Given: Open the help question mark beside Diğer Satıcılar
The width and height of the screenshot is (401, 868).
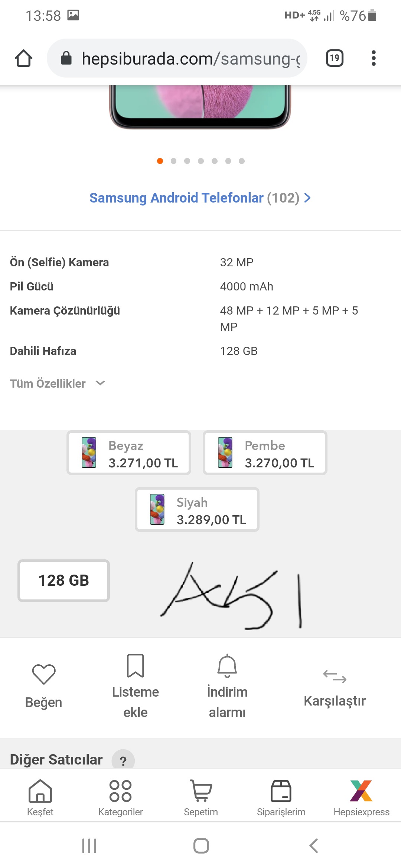Looking at the screenshot, I should coord(123,760).
